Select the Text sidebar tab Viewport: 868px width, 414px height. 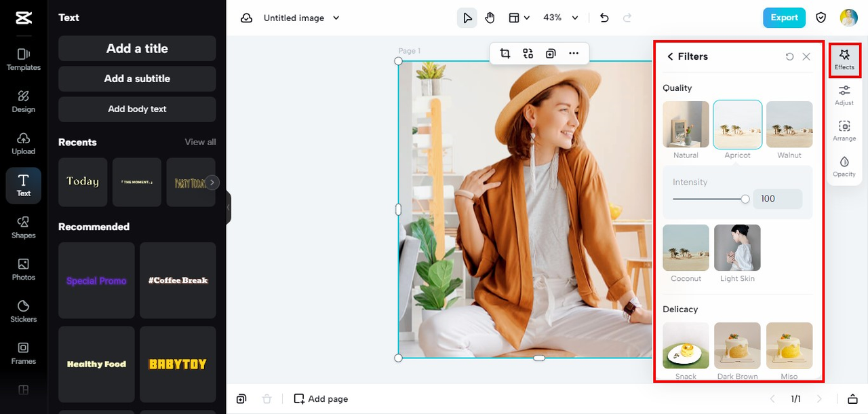click(24, 185)
